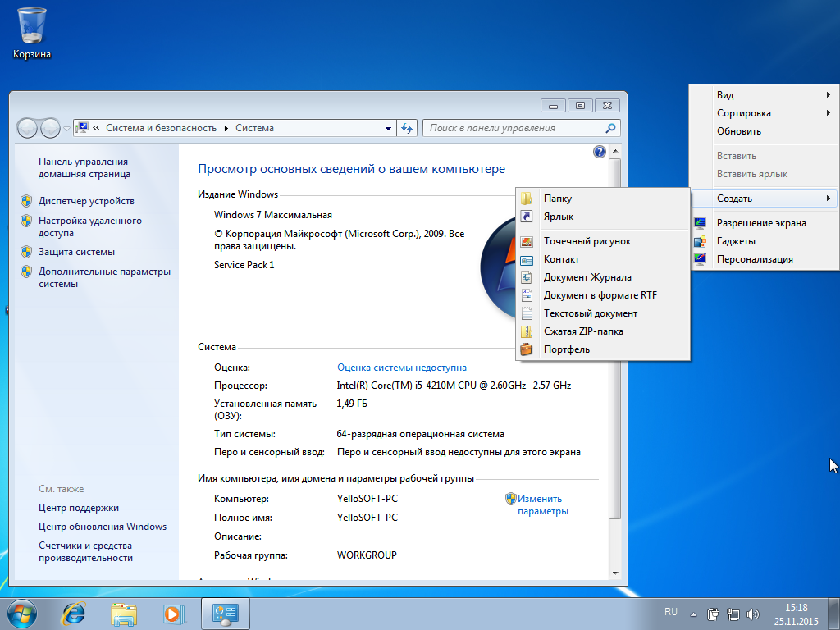840x630 pixels.
Task: Open the Корзина desktop icon
Action: tap(32, 33)
